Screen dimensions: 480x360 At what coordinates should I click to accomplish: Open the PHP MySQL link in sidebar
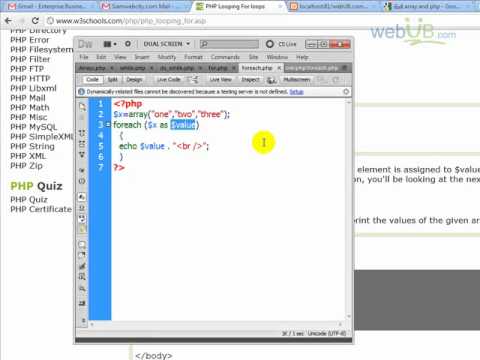tap(34, 127)
